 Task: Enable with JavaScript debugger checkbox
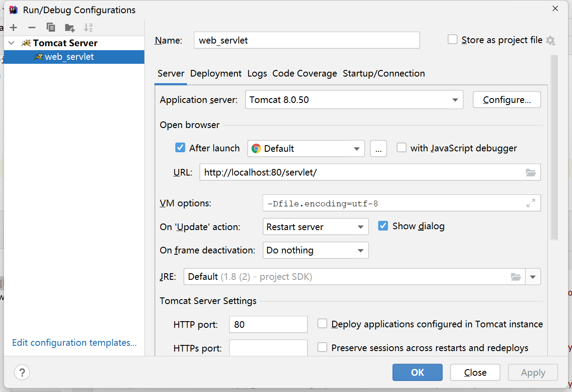tap(401, 147)
